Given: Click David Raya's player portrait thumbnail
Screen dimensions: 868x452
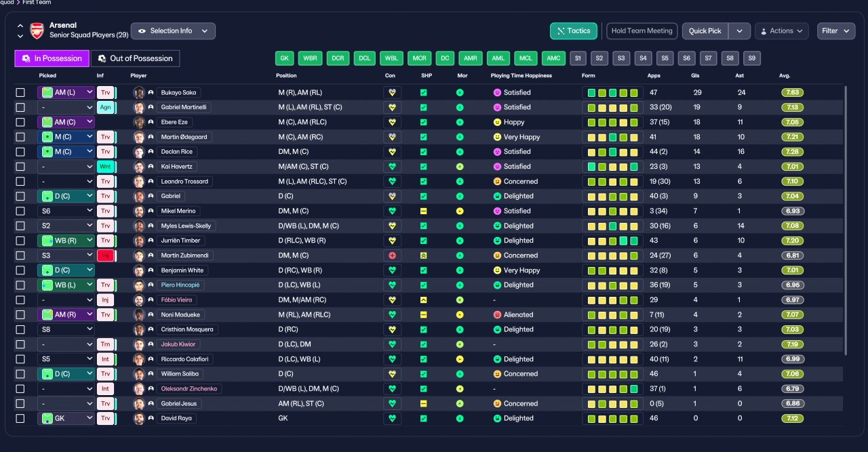Looking at the screenshot, I should [x=139, y=418].
